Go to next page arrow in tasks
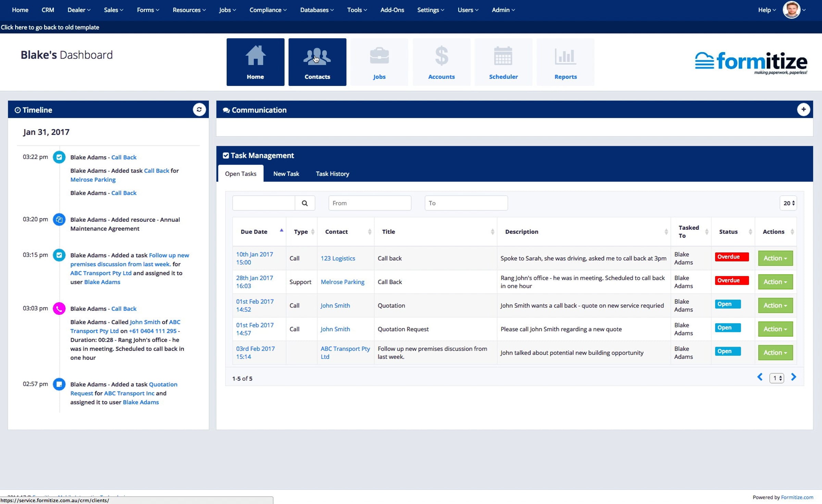This screenshot has height=504, width=822. [x=794, y=377]
